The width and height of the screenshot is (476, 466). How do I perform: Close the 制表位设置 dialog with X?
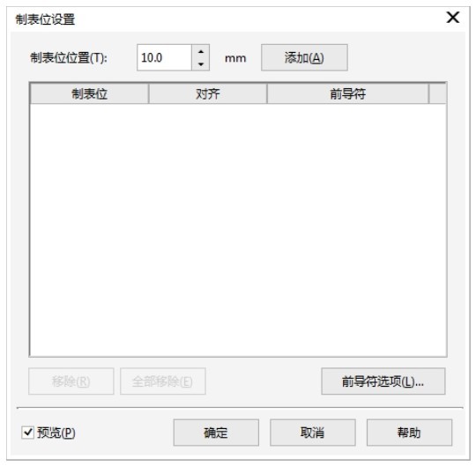[452, 18]
